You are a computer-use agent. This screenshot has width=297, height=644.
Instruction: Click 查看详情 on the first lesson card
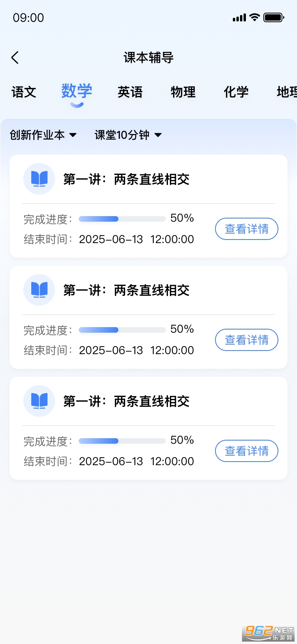[246, 229]
